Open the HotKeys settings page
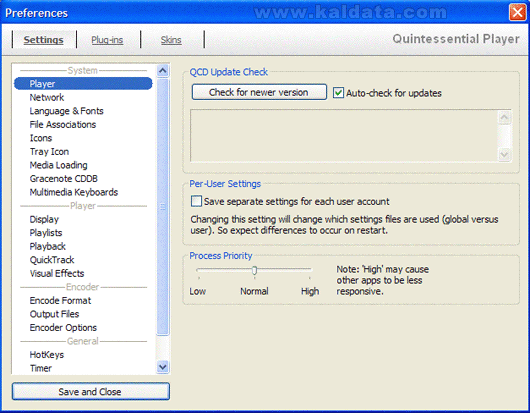Screen dimensions: 530x413 [x=47, y=355]
